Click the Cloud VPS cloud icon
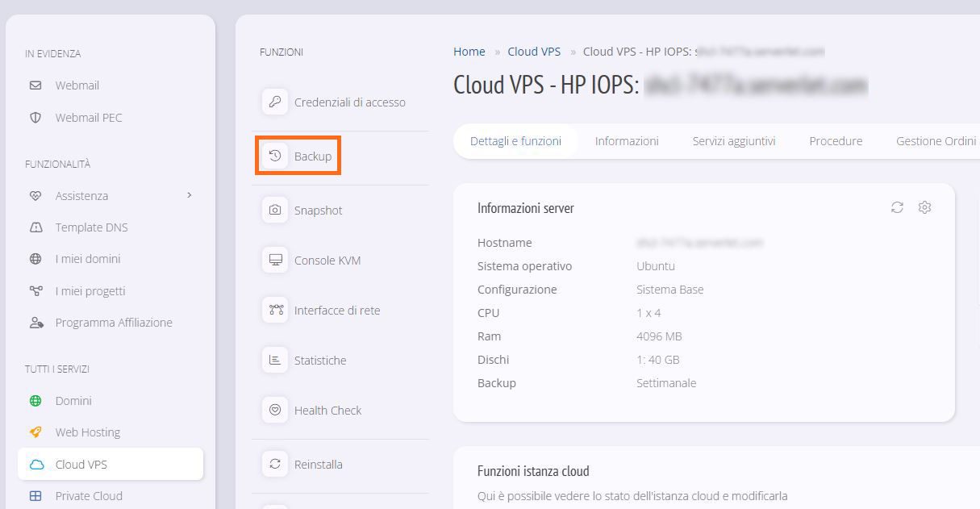The width and height of the screenshot is (980, 509). pyautogui.click(x=36, y=465)
